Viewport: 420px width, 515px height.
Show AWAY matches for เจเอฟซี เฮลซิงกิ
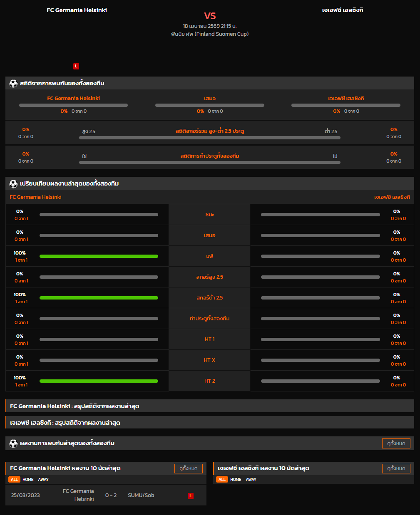251,480
